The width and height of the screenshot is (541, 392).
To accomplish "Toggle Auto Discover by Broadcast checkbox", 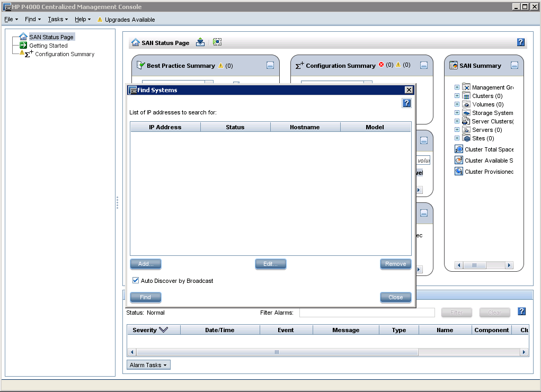I will pos(136,280).
